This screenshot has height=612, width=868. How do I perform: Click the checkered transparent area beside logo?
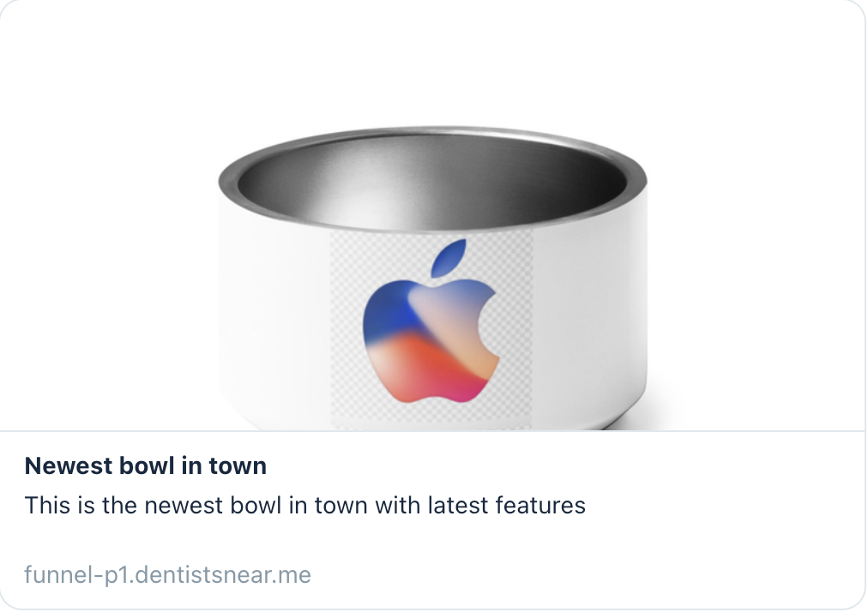pos(346,332)
